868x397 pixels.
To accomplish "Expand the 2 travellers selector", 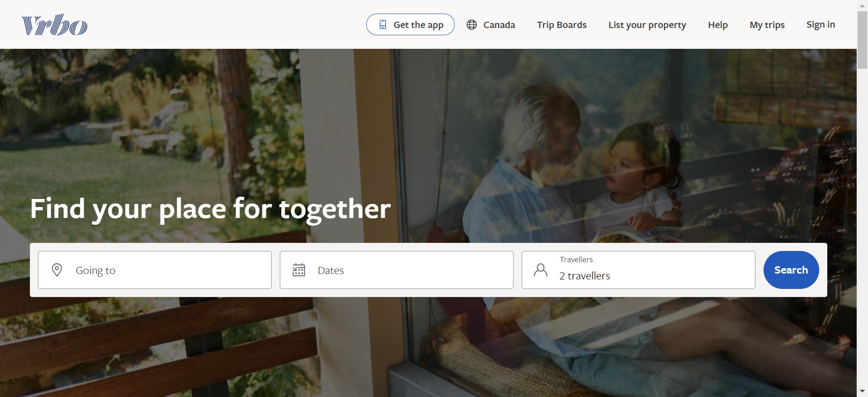I will click(638, 270).
